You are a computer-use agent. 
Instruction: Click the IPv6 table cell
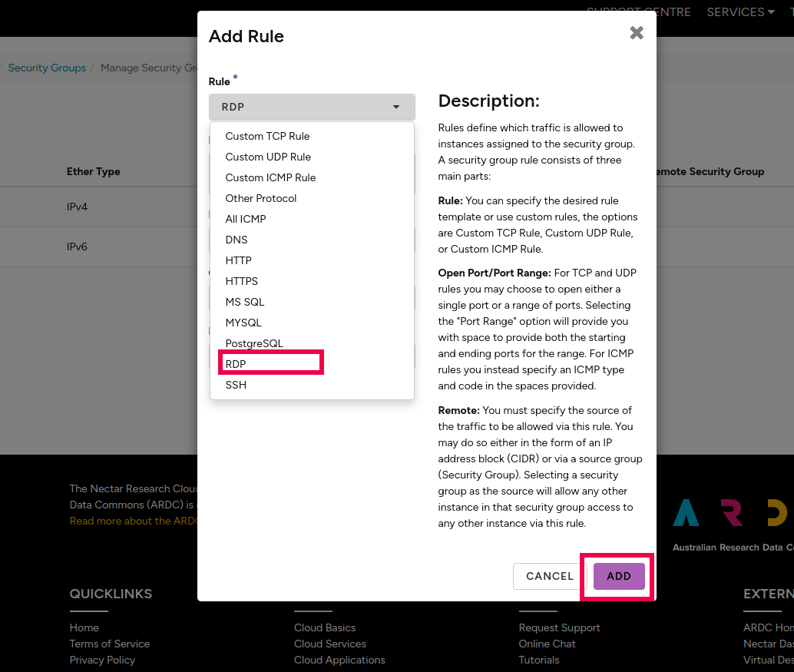pos(77,247)
